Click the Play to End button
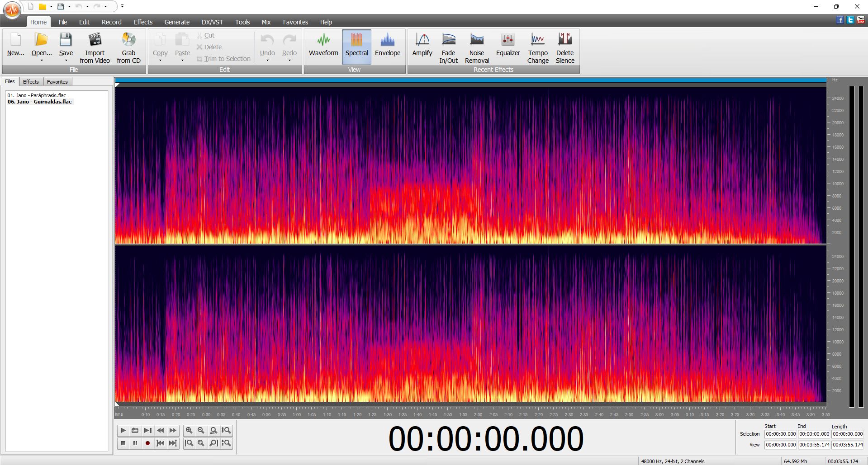 (147, 430)
